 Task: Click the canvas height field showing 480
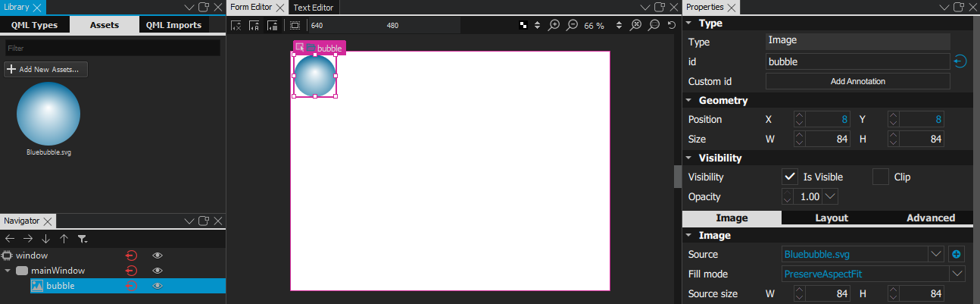tap(421, 25)
